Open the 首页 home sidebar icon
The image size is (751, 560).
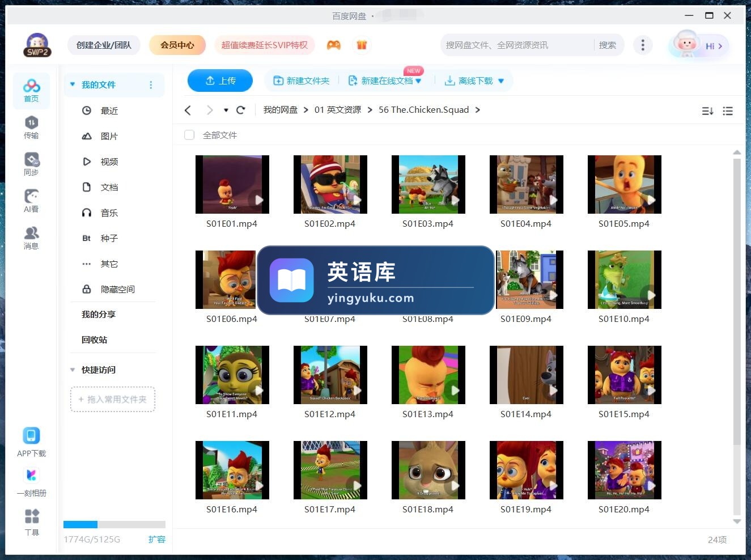(x=31, y=91)
